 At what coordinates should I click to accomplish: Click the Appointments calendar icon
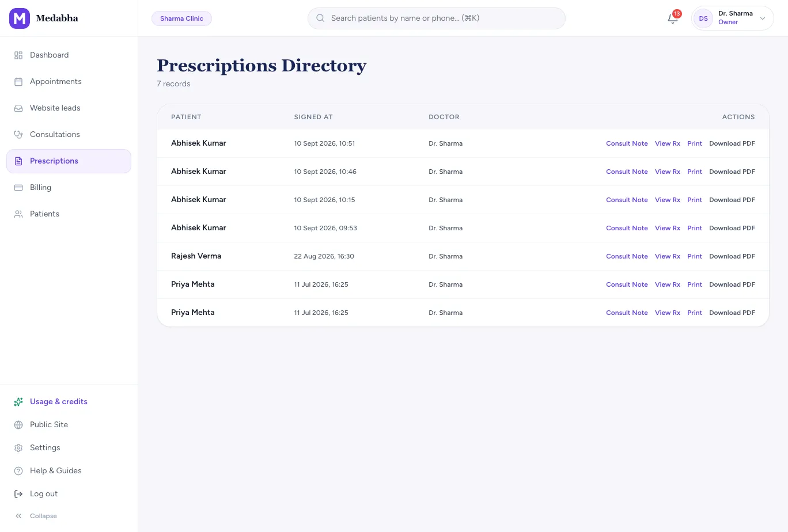coord(18,82)
